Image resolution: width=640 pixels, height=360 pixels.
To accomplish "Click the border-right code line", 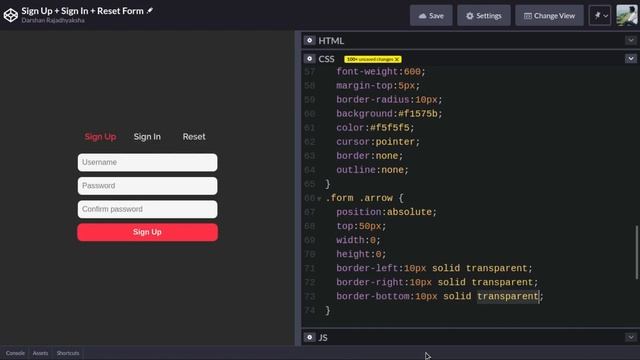I will pyautogui.click(x=437, y=282).
